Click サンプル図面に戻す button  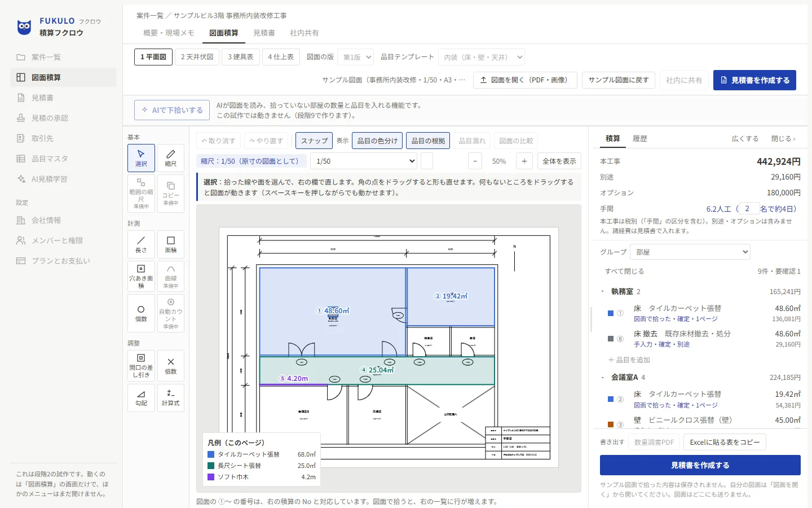(619, 80)
